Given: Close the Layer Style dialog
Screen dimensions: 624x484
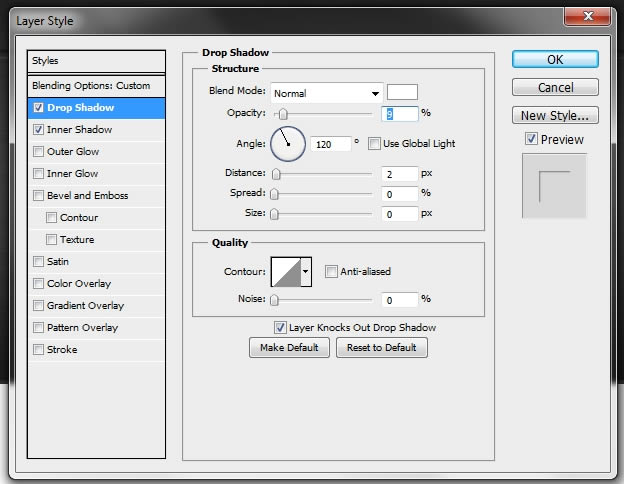Looking at the screenshot, I should (588, 16).
